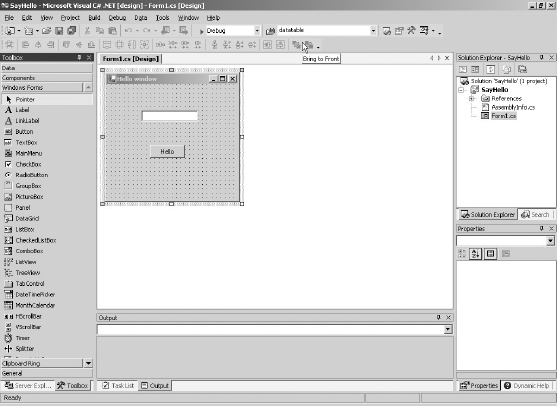Click View Code icon in Solution Explorer

click(x=463, y=69)
